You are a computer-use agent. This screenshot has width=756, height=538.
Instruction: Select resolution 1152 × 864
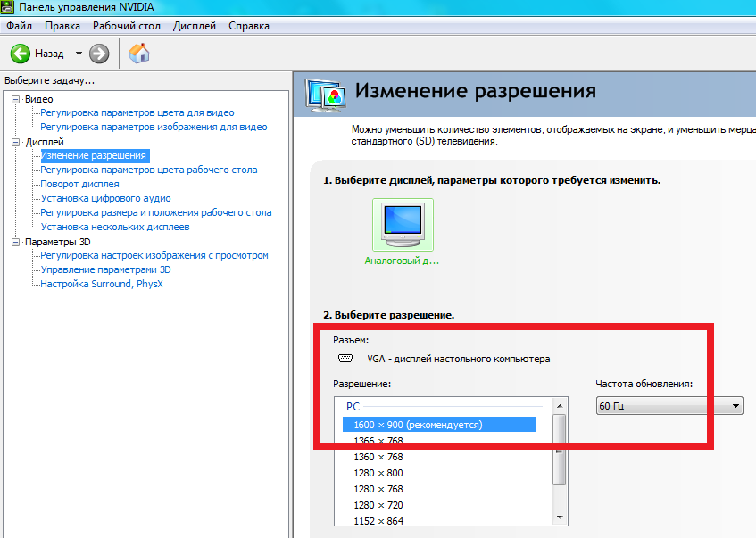[378, 521]
